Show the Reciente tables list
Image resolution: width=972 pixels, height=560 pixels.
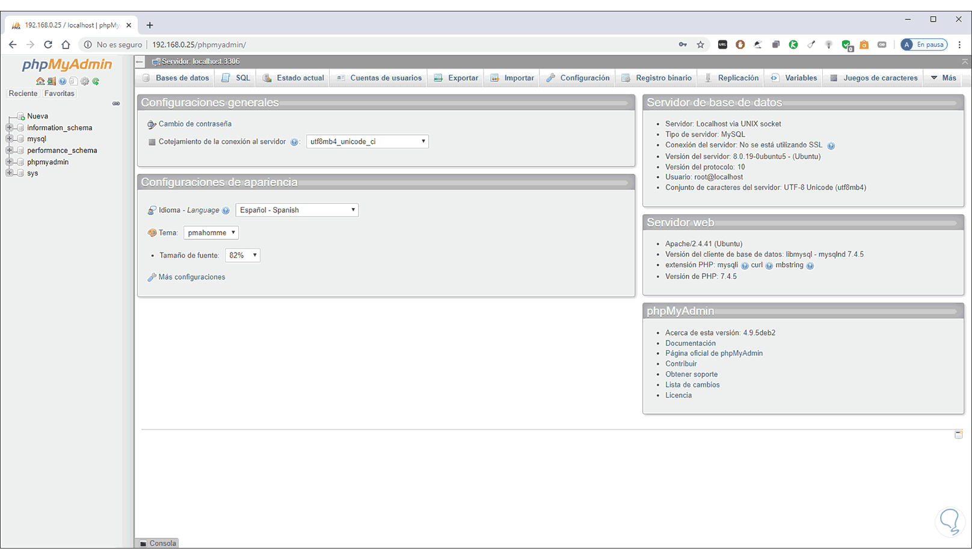click(23, 94)
